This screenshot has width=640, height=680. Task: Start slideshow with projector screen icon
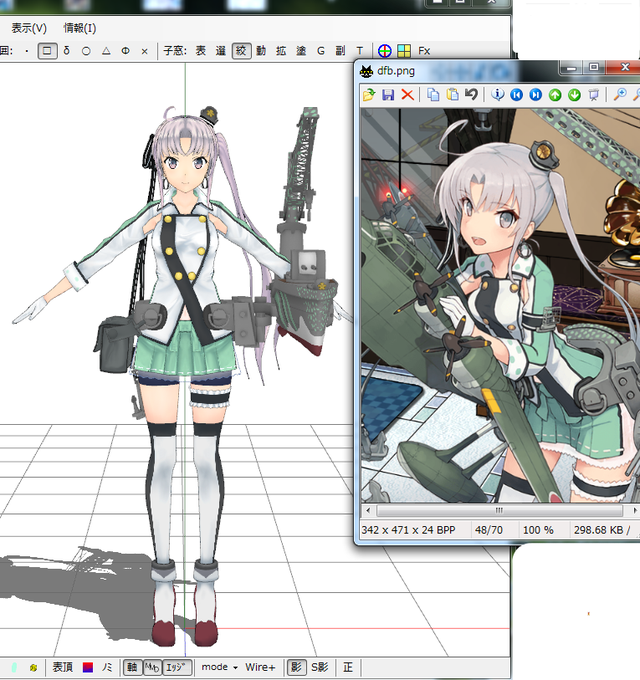tap(594, 95)
